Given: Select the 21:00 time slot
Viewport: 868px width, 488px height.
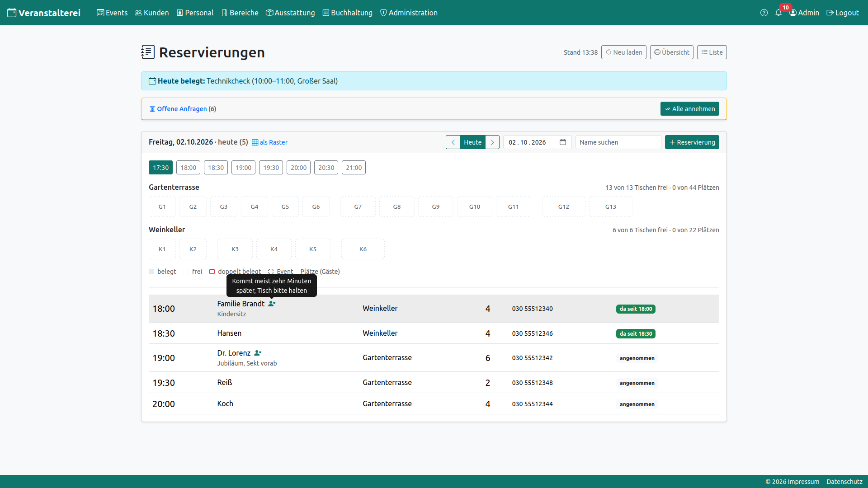Looking at the screenshot, I should pos(354,167).
